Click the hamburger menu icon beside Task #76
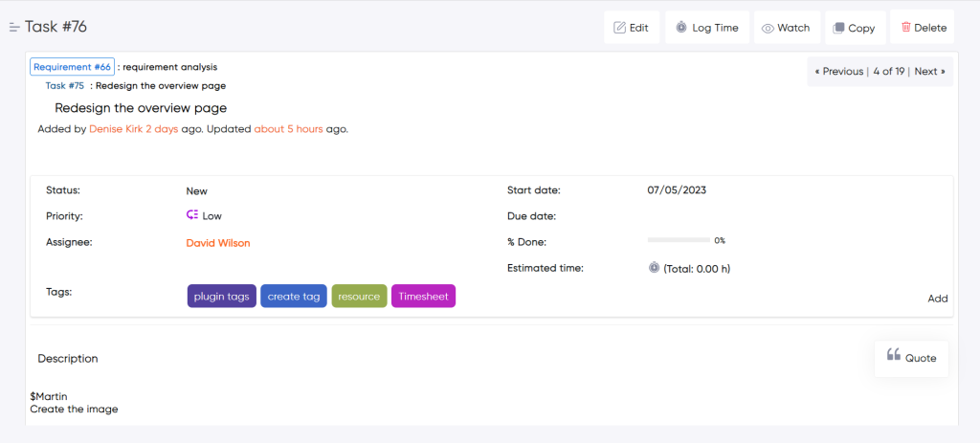980x443 pixels. 14,27
